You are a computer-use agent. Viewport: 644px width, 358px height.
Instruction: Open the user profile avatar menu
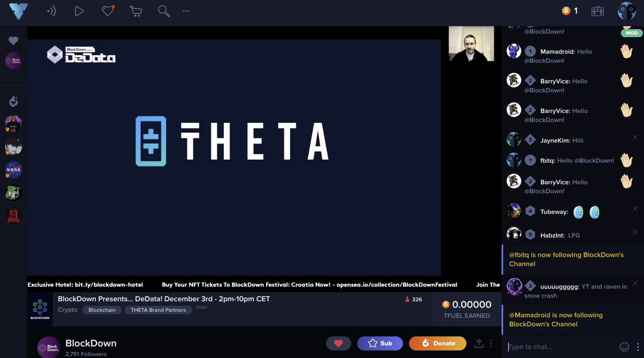tap(626, 11)
